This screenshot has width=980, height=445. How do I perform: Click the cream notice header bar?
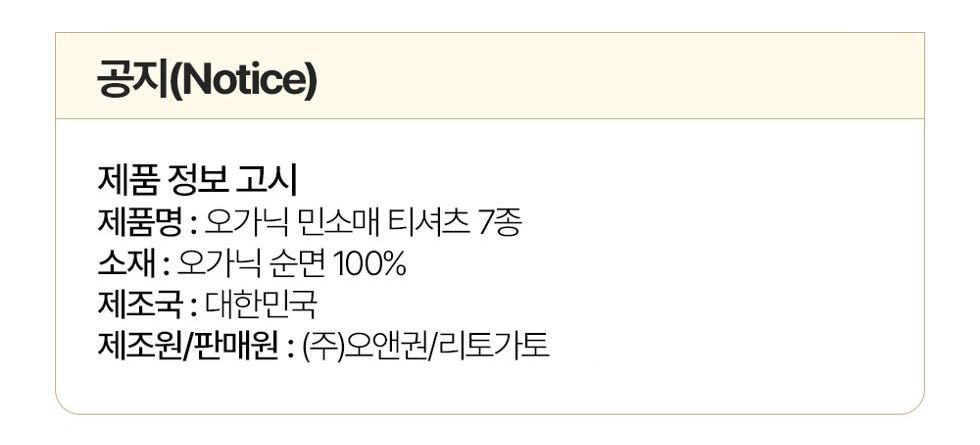click(490, 76)
